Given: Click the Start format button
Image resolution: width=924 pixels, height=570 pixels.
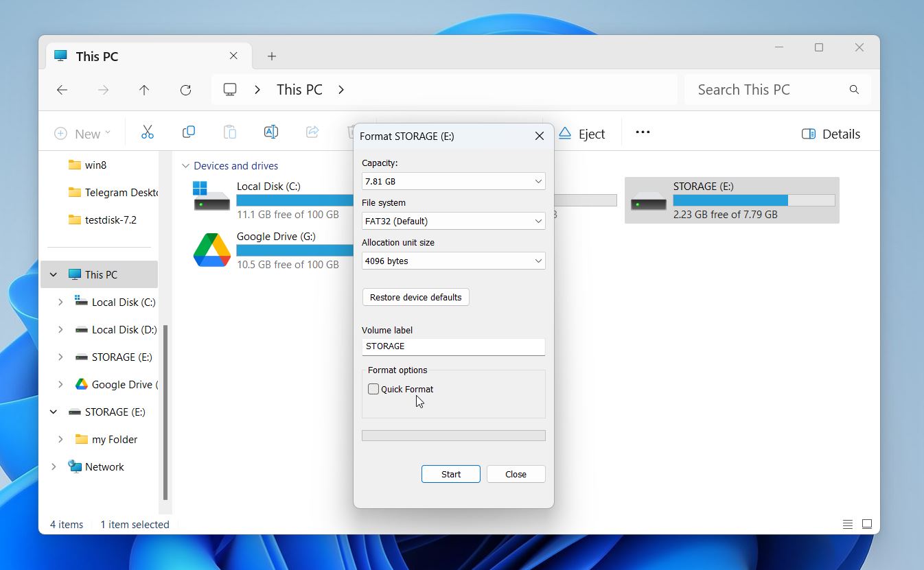Looking at the screenshot, I should pos(451,474).
